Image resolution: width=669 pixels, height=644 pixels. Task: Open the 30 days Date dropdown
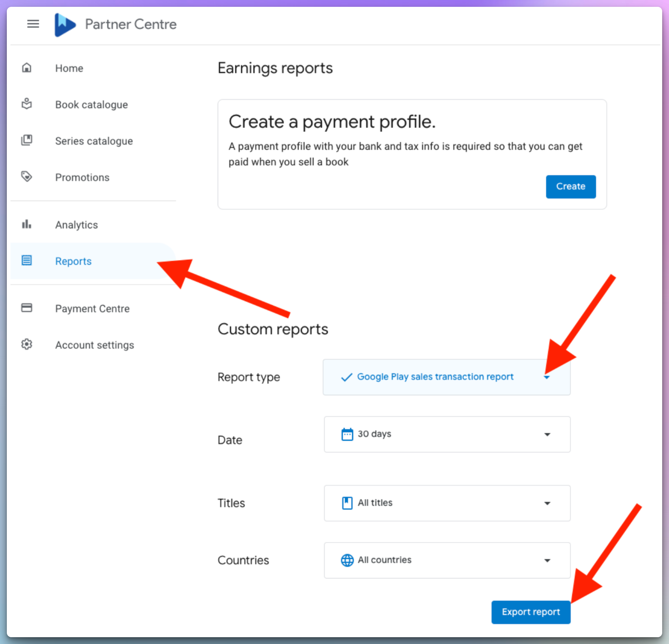pyautogui.click(x=447, y=434)
